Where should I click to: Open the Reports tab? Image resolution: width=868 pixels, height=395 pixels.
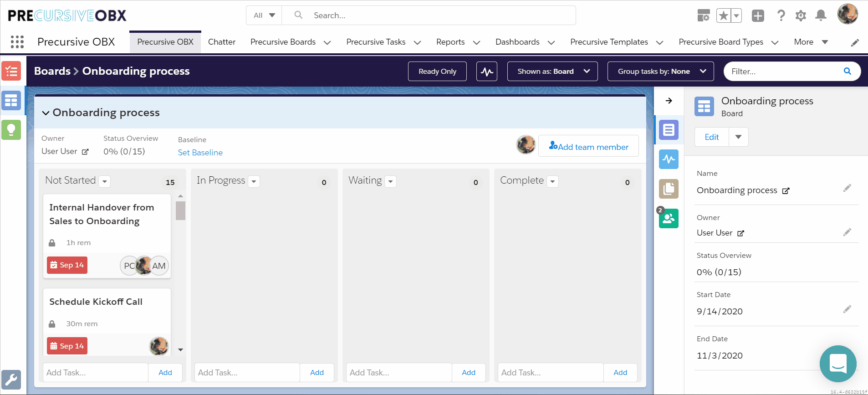pos(450,42)
